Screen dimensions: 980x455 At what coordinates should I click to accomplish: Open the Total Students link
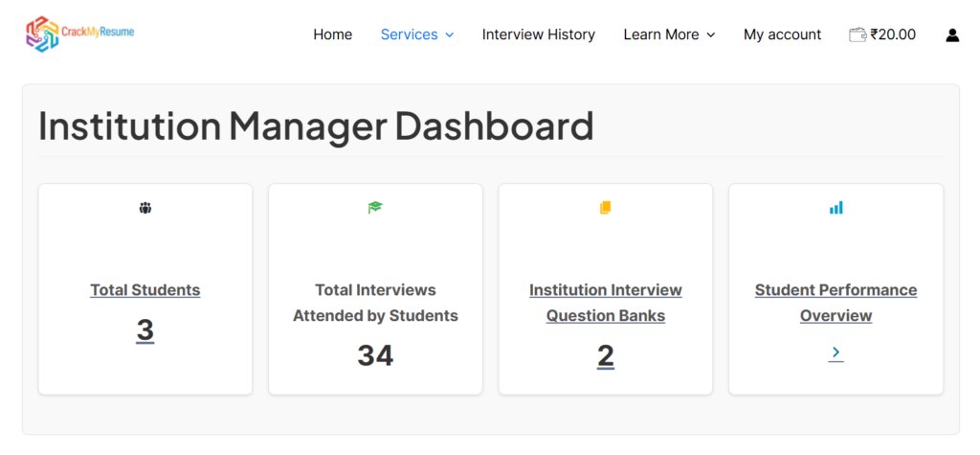pyautogui.click(x=145, y=290)
